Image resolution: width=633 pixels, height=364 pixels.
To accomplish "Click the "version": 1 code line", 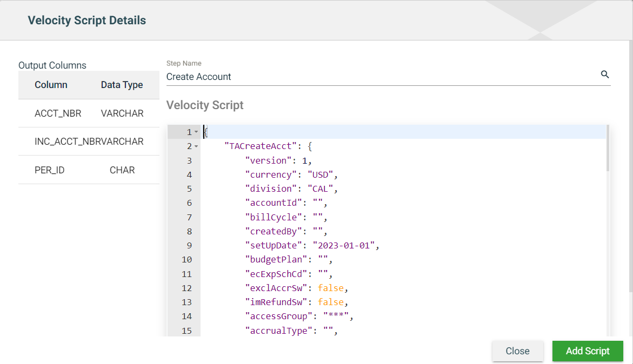I will pos(278,161).
